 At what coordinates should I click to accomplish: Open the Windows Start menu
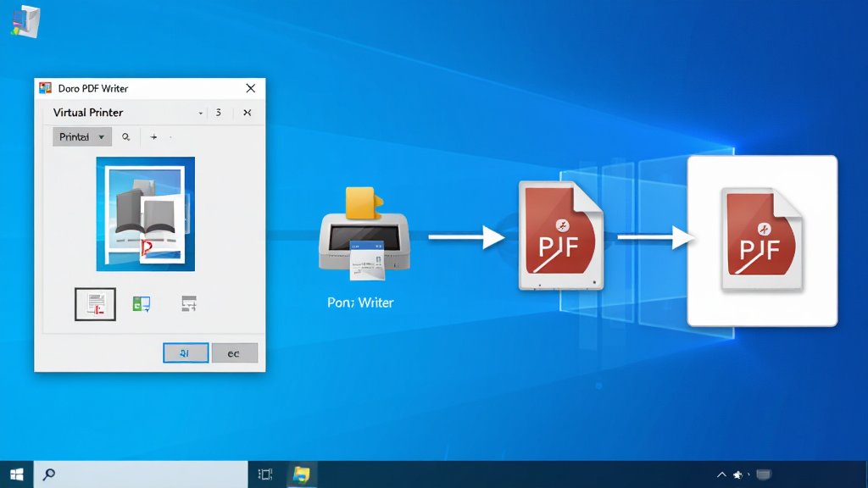coord(17,474)
